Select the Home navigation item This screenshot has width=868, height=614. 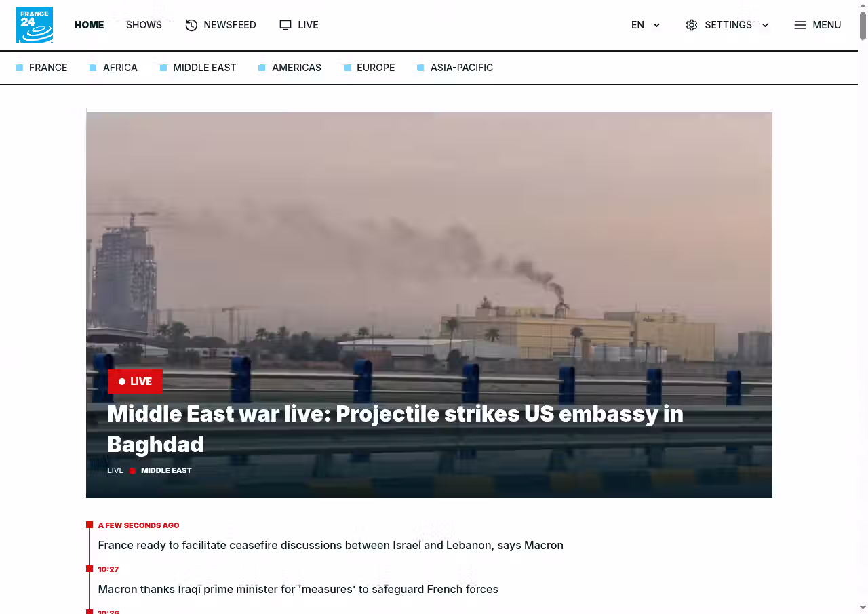pos(89,25)
